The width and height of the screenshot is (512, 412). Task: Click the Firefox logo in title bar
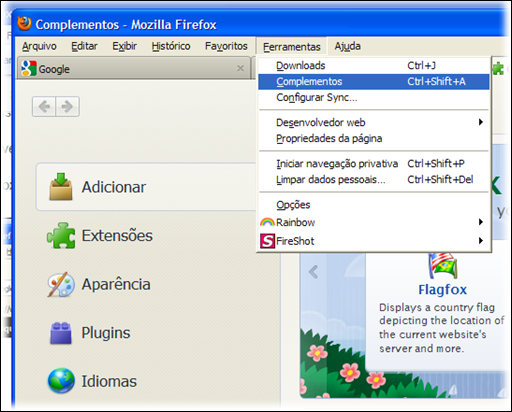[x=24, y=24]
